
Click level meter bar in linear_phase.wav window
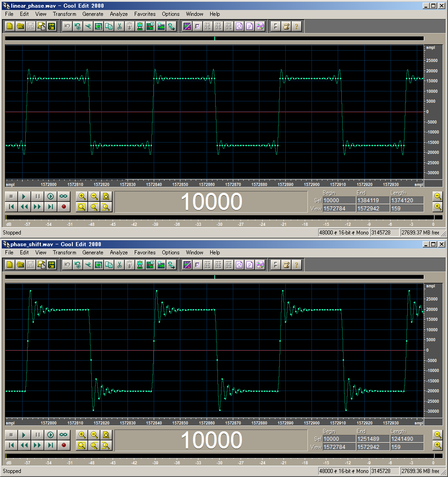(x=224, y=218)
